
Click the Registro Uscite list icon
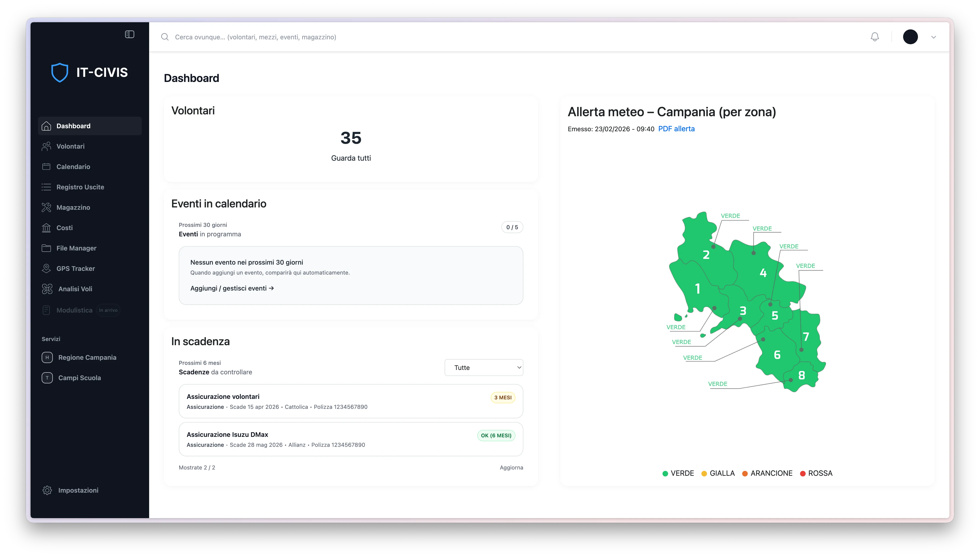click(46, 187)
